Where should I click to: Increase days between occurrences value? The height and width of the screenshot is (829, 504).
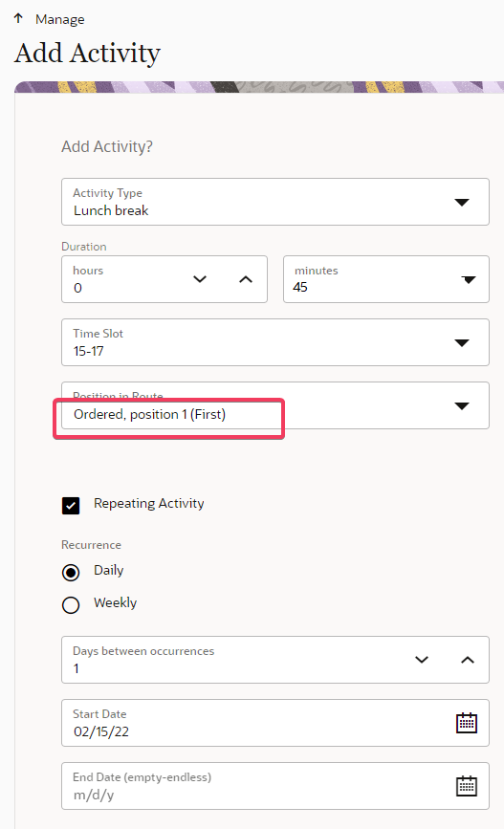pyautogui.click(x=468, y=660)
